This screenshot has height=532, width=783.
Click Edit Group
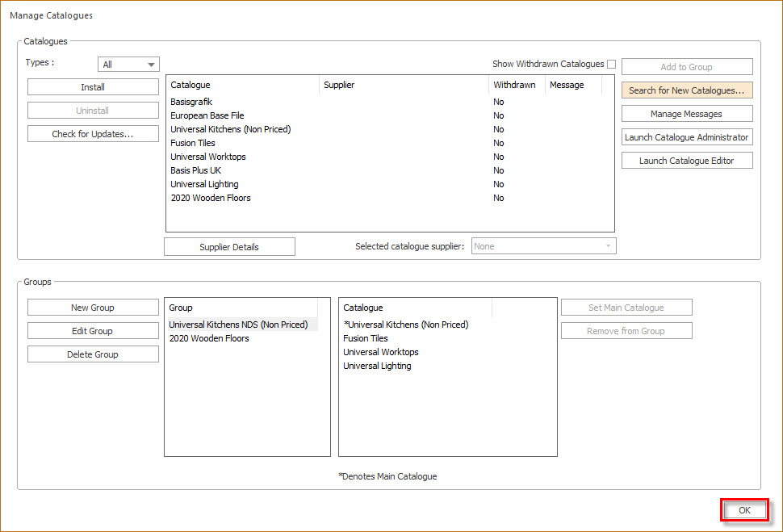coord(93,330)
